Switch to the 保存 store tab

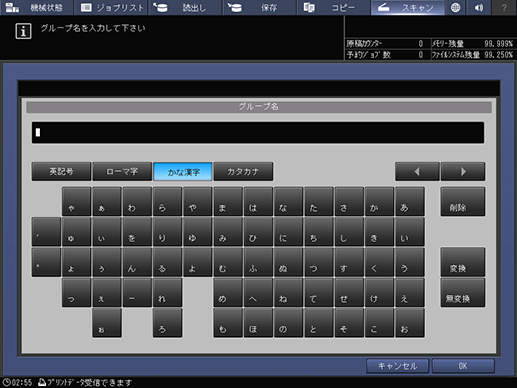pyautogui.click(x=260, y=7)
